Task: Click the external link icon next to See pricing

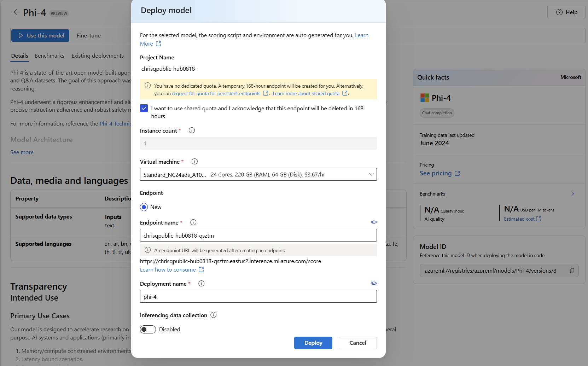Action: tap(457, 173)
